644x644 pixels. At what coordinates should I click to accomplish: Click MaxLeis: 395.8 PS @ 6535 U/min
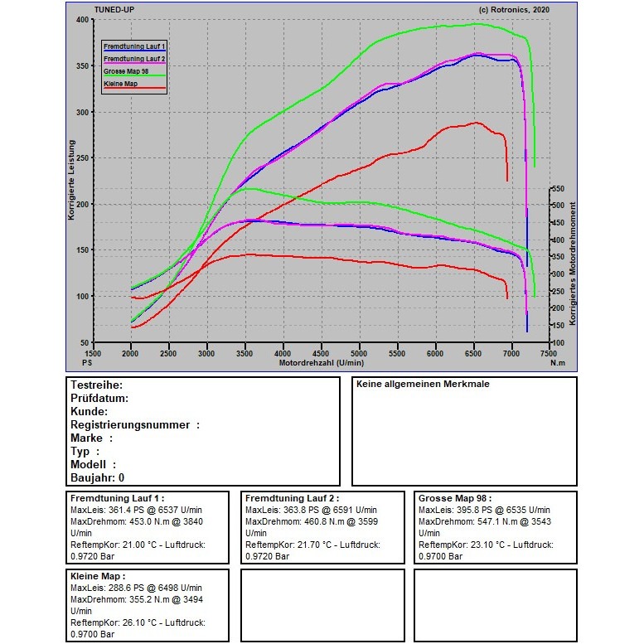click(x=484, y=510)
